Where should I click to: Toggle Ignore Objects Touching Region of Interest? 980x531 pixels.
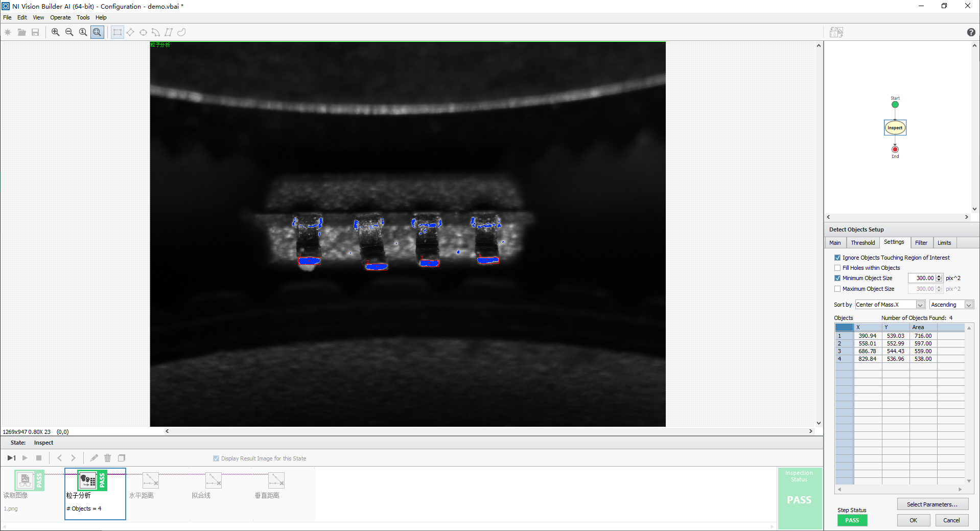pyautogui.click(x=837, y=258)
